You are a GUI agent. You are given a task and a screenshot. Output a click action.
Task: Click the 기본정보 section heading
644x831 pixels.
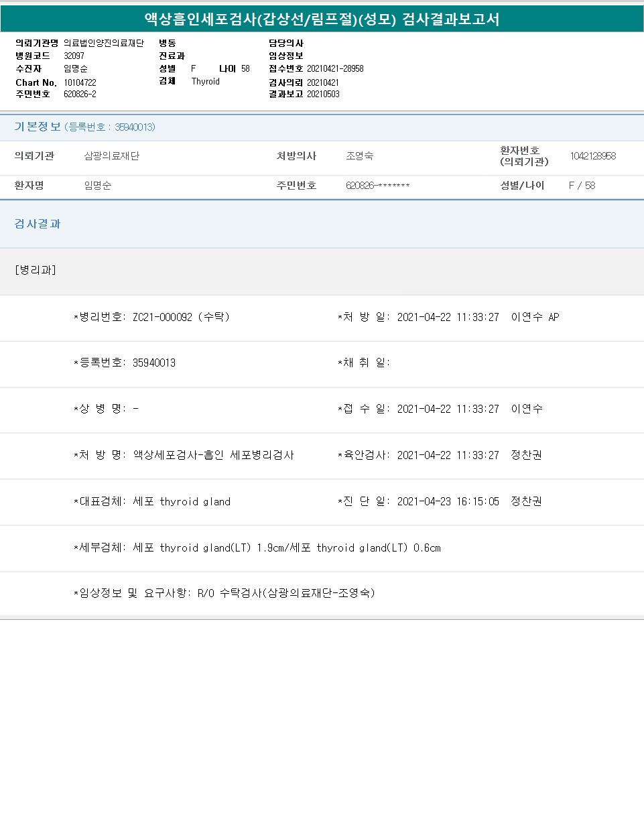click(38, 127)
